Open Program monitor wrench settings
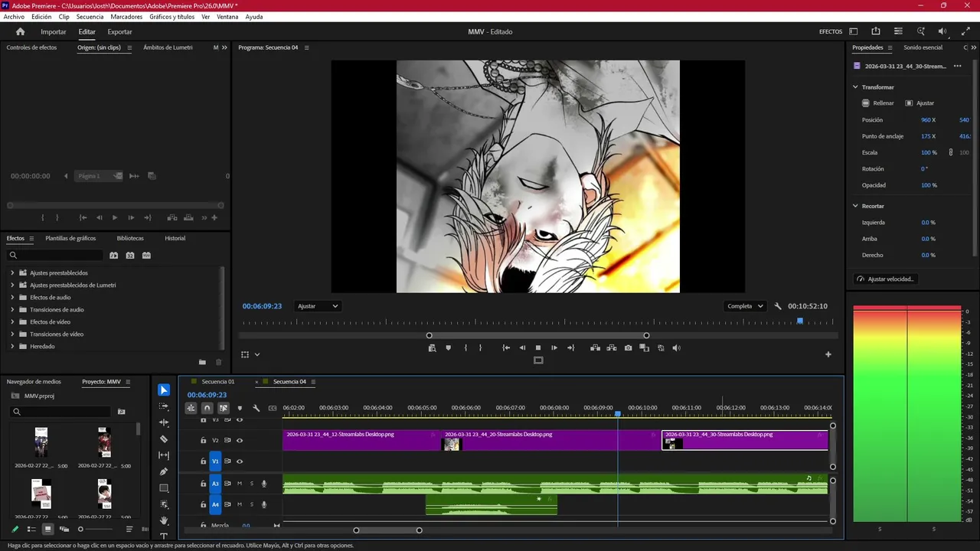Image resolution: width=980 pixels, height=551 pixels. [778, 306]
